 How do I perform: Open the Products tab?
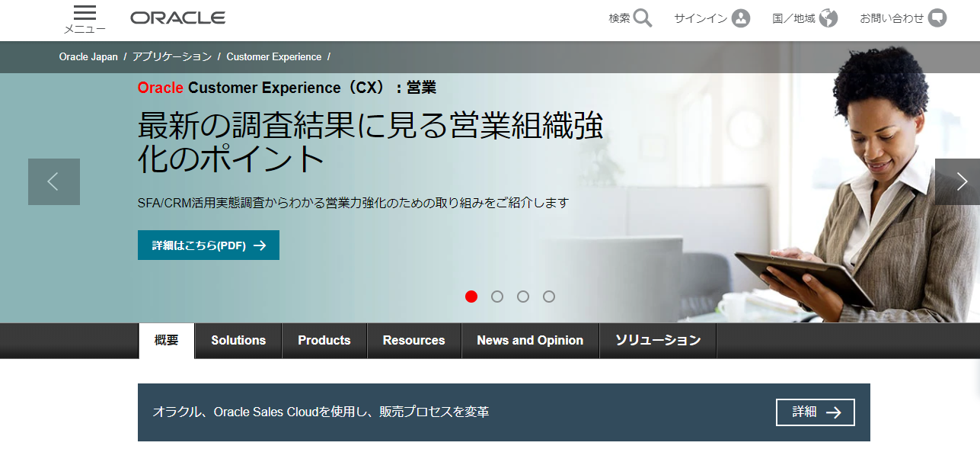pyautogui.click(x=324, y=341)
